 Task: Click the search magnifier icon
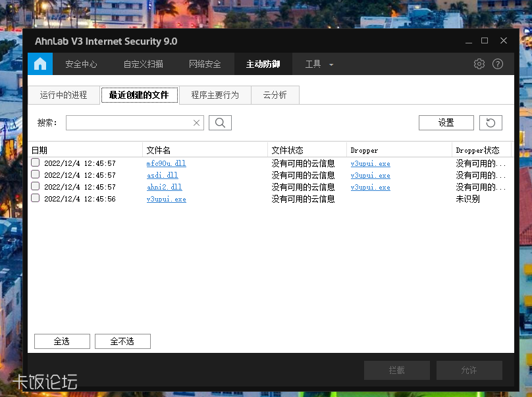coord(220,122)
